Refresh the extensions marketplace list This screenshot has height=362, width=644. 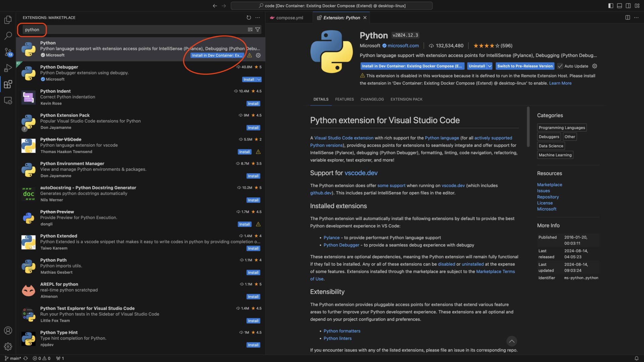point(249,17)
